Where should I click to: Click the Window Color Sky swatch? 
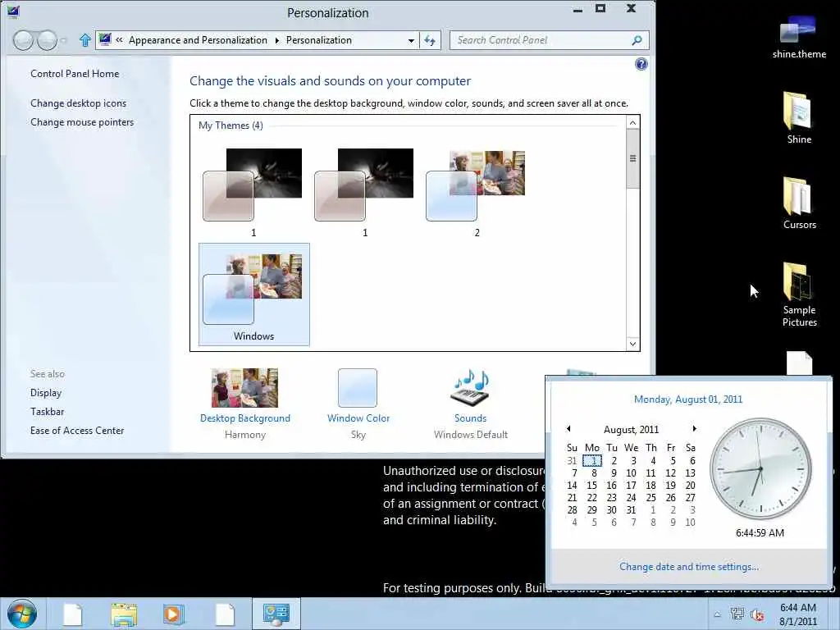point(358,388)
